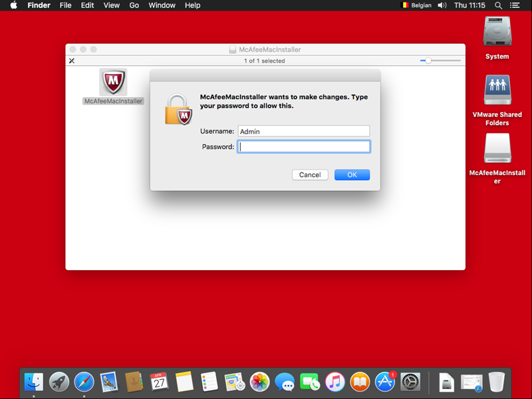Open VMware Shared Folders on the desktop

tap(497, 90)
